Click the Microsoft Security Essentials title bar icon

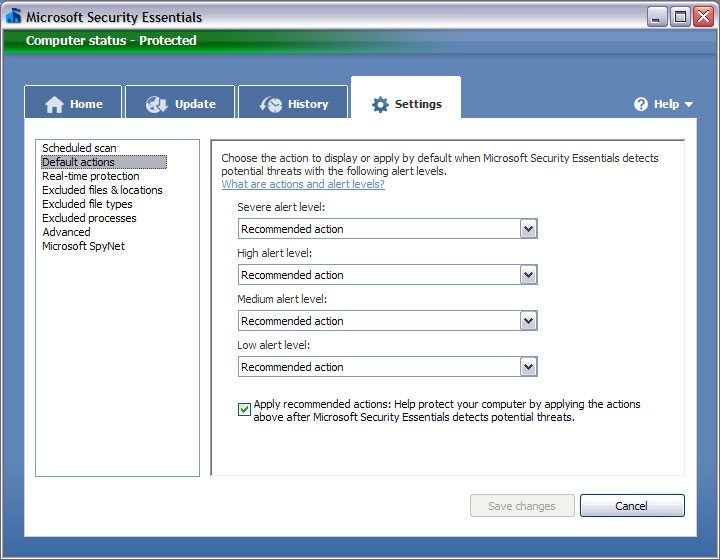pos(13,16)
